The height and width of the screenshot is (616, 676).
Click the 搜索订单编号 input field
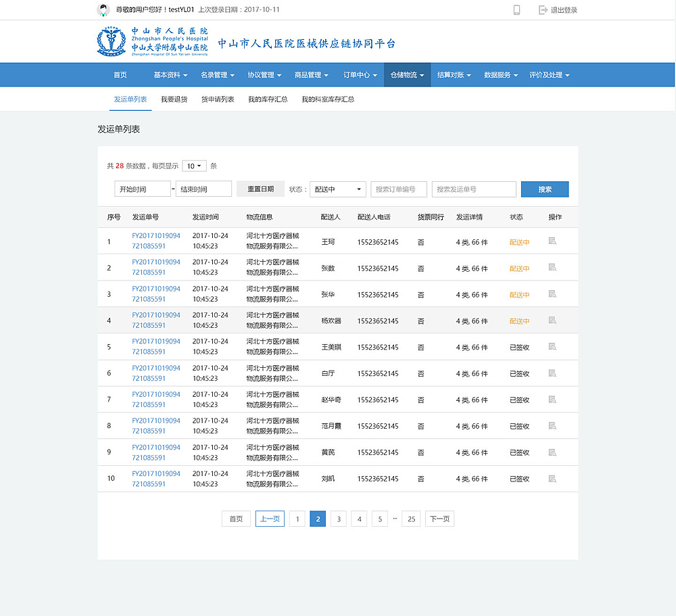(x=399, y=189)
